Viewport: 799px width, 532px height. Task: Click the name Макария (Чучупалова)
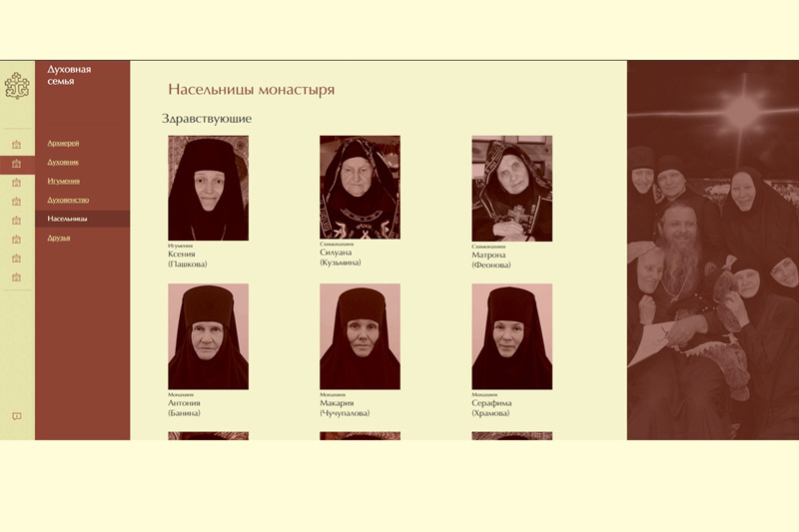pyautogui.click(x=345, y=408)
